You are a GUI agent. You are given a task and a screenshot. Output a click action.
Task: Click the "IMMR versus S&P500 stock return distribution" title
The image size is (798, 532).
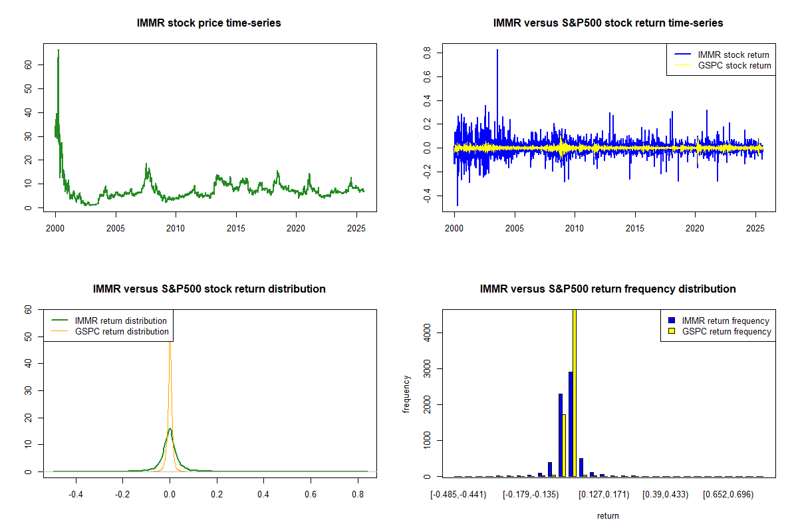(209, 289)
